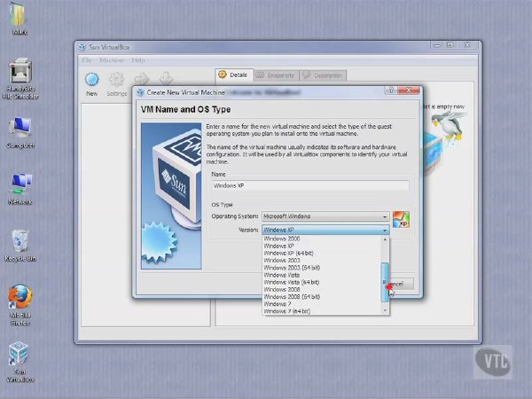Choose Windows 7 (64 bit) option

322,311
